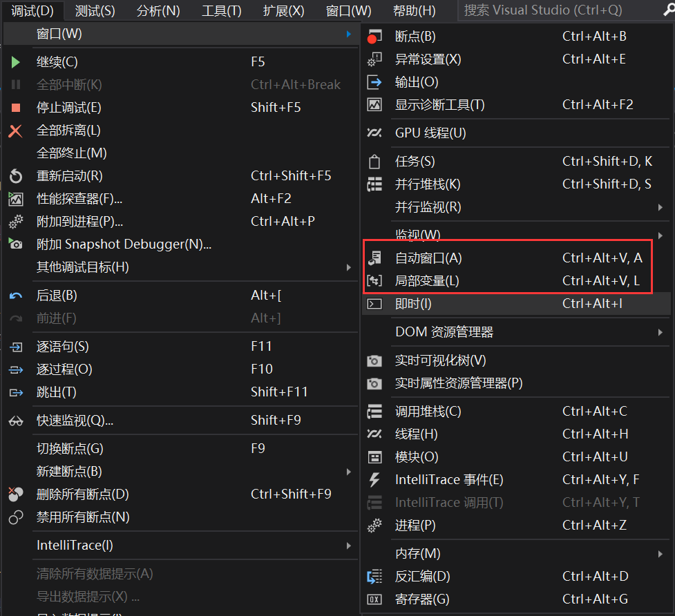Click the Output window arrow icon
This screenshot has height=616, width=675.
point(374,82)
